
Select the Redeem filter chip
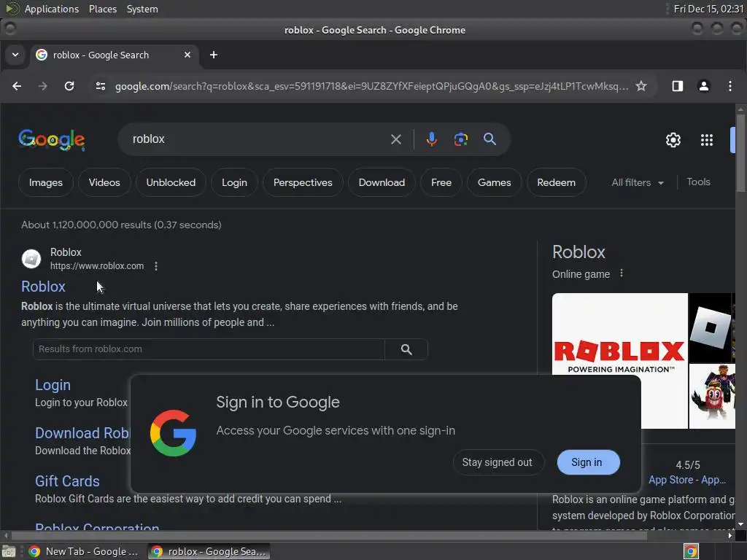click(556, 183)
